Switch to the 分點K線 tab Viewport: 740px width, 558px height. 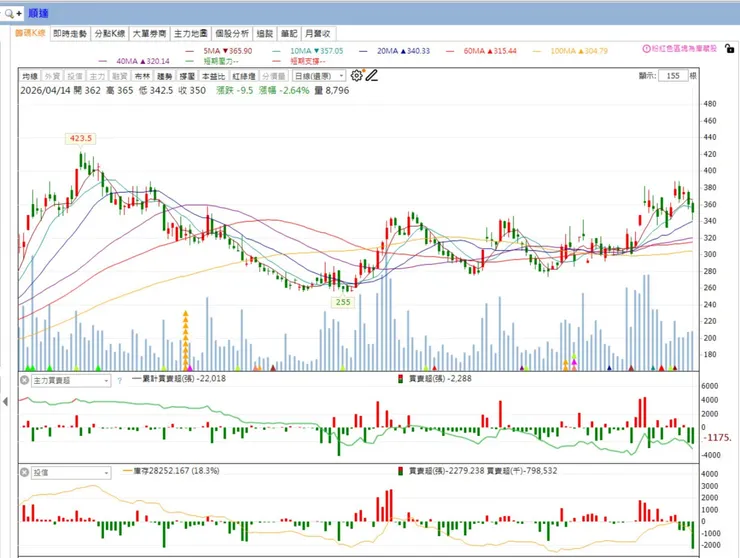(x=110, y=34)
